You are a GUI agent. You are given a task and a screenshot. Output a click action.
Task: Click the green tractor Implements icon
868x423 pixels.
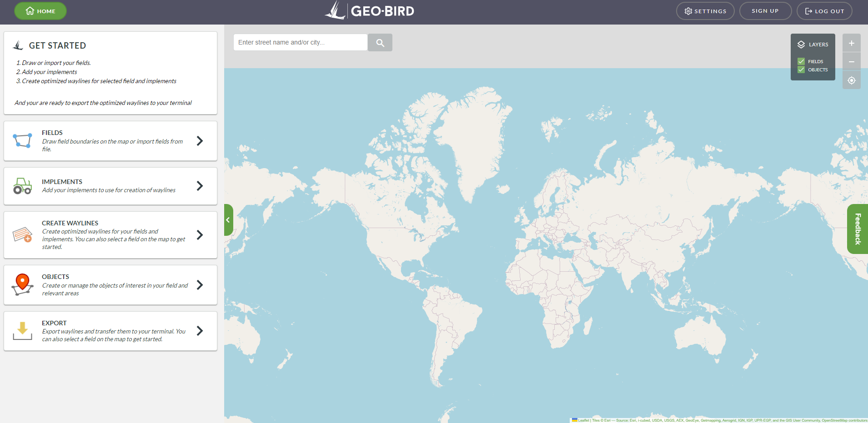(22, 186)
